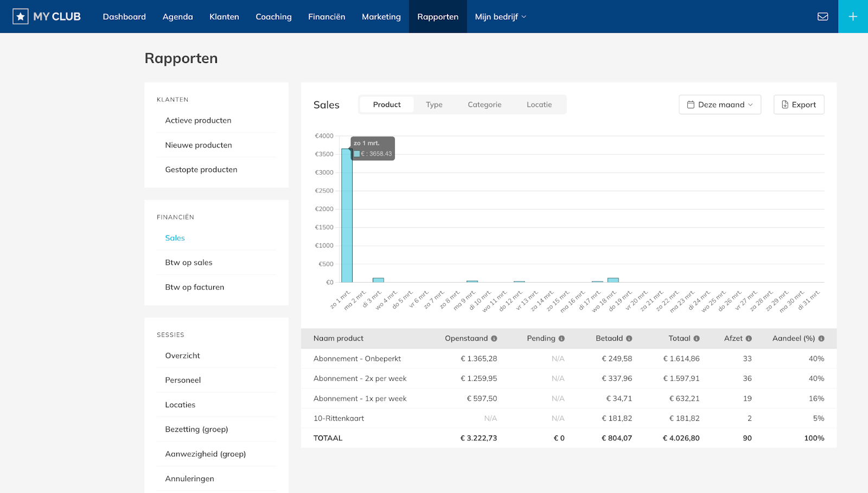Expand the Mijn bedrijf menu
The width and height of the screenshot is (868, 493).
point(500,17)
